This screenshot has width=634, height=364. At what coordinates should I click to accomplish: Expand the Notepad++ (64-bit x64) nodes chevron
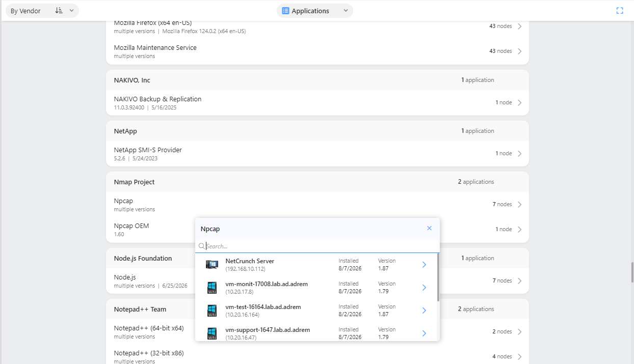click(x=519, y=332)
